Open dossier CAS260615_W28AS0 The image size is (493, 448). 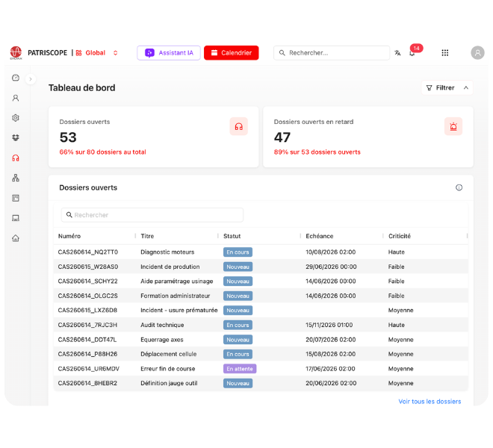point(88,267)
